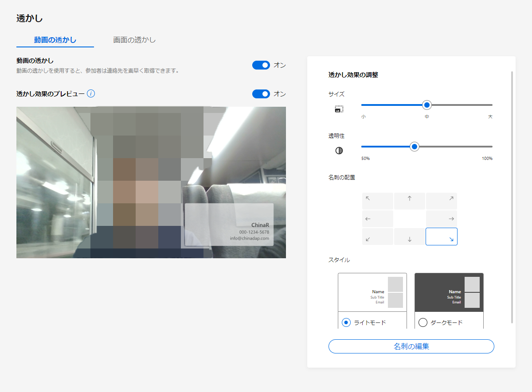Click the watermark preview video image
The image size is (532, 392).
[x=151, y=182]
